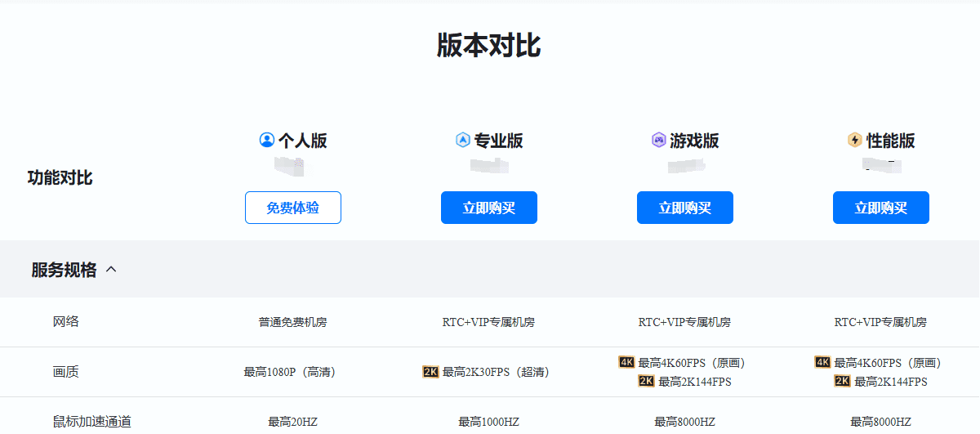
Task: Click the 普通免费机房 cell
Action: (x=292, y=322)
